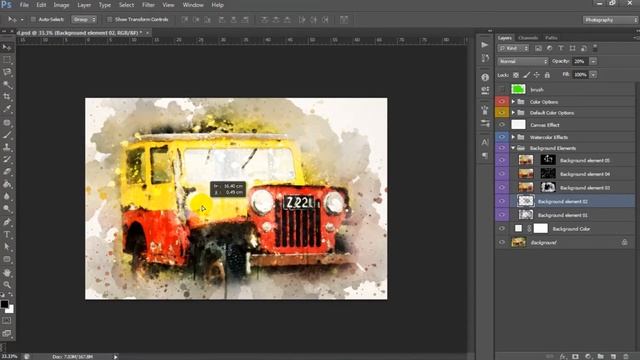Click Background element 04 mask thumbnail
The height and width of the screenshot is (360, 640).
click(548, 174)
